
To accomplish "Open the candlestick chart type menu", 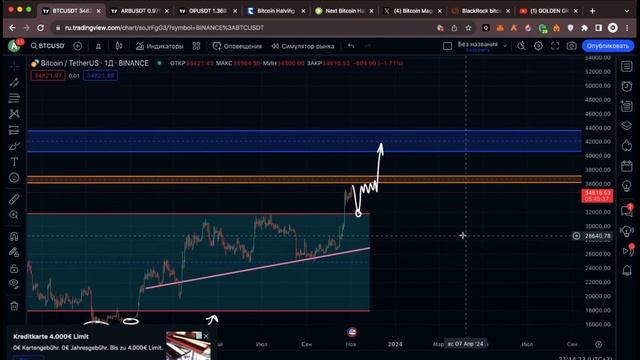I will pyautogui.click(x=119, y=46).
